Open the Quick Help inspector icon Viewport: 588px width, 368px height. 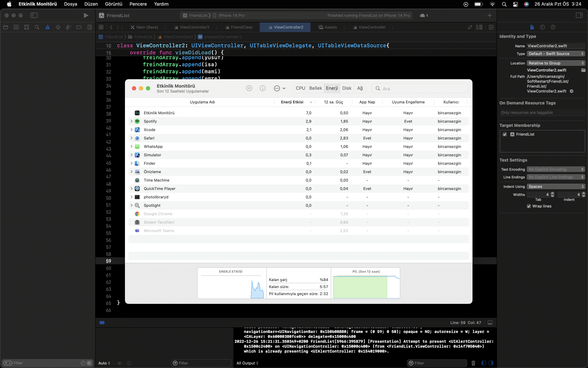[553, 27]
